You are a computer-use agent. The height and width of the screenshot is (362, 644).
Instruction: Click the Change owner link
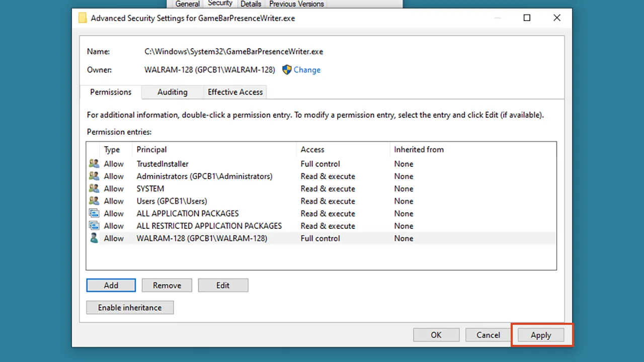[x=307, y=70]
